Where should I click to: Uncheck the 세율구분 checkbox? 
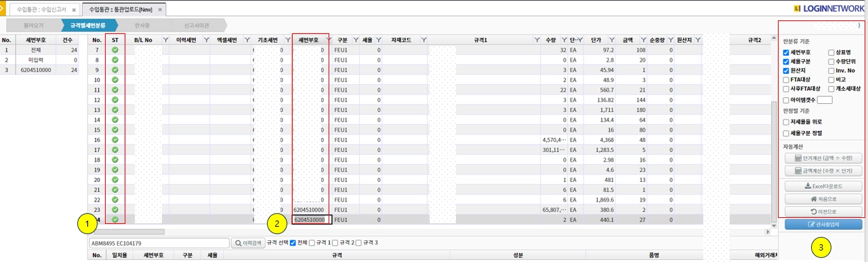[x=786, y=61]
